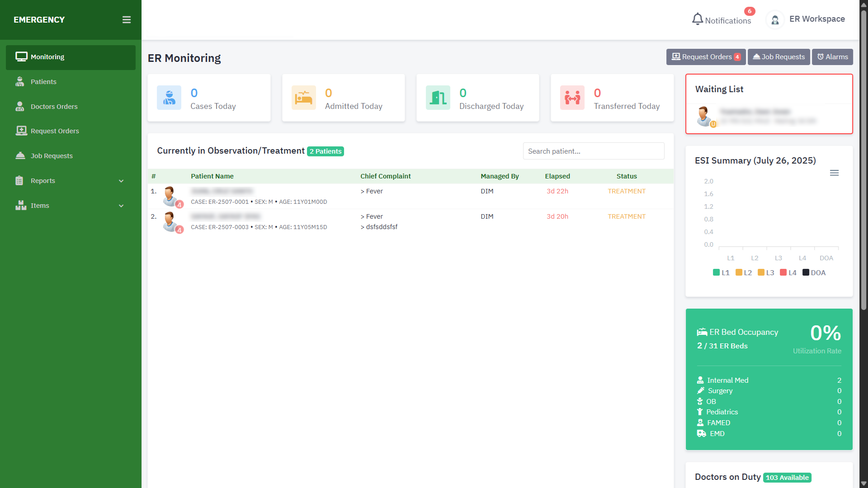Screen dimensions: 868x488
Task: Toggle DOA series in the chart legend
Action: (814, 272)
